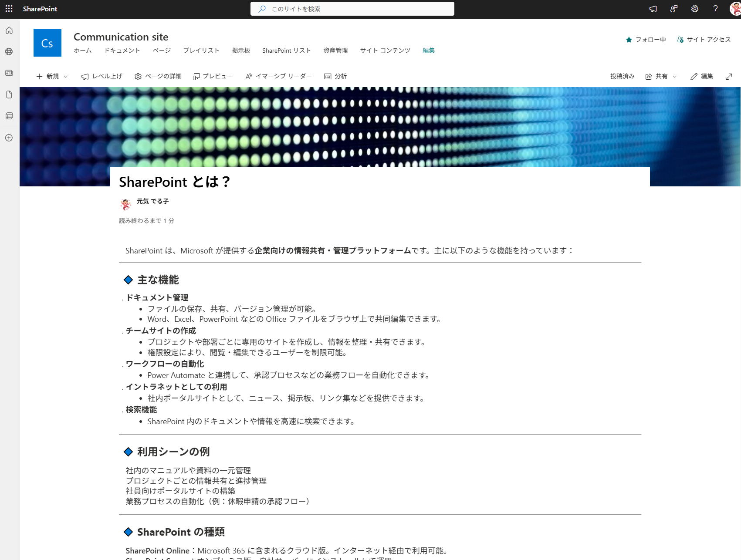
Task: Click the 利用シーンの例 section heading
Action: [173, 452]
